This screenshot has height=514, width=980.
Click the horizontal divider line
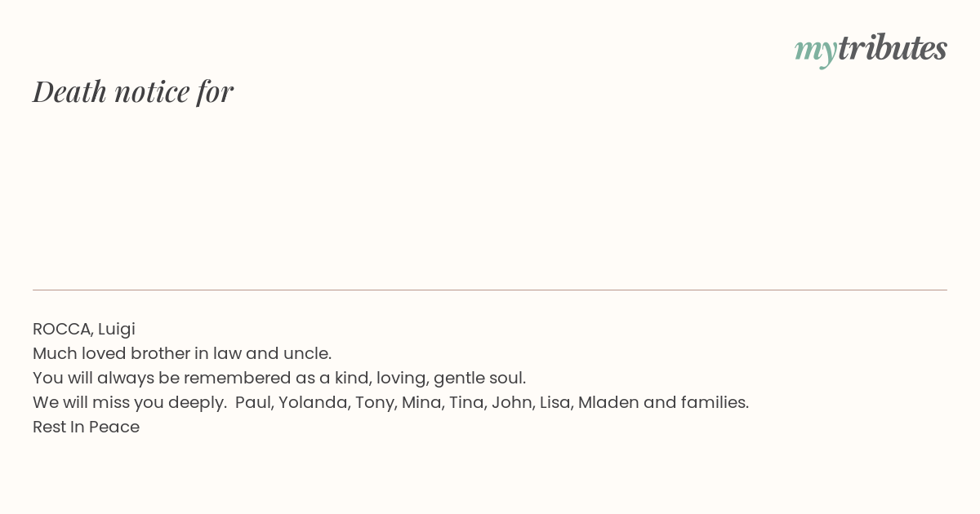coord(490,290)
